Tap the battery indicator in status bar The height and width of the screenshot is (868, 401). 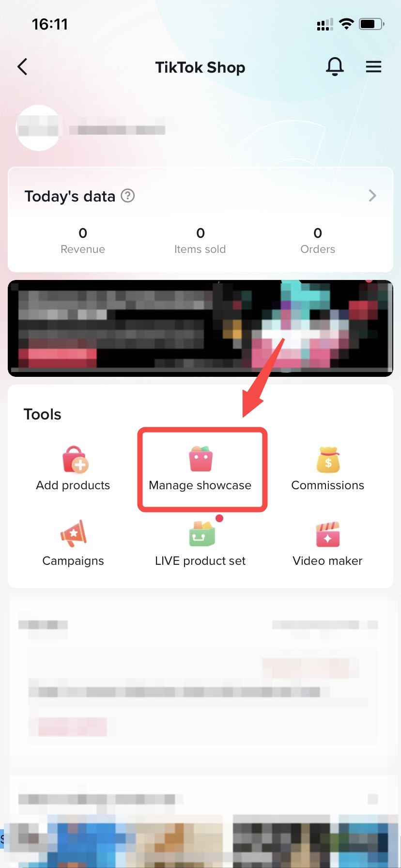click(x=371, y=24)
